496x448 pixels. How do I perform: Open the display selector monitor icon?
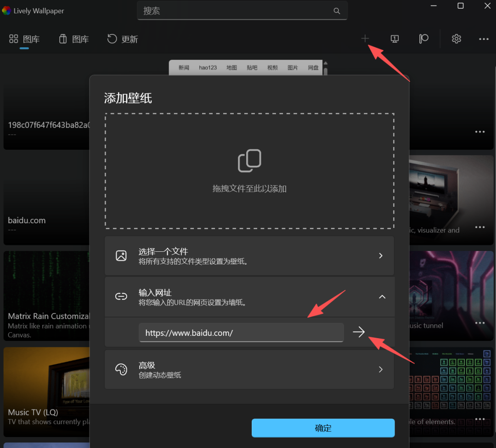pos(395,39)
